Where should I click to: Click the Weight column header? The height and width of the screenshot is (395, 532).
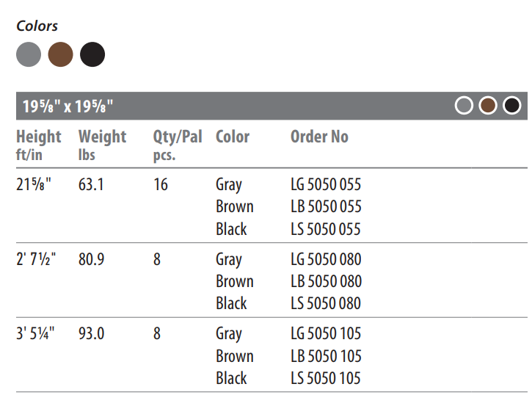102,145
